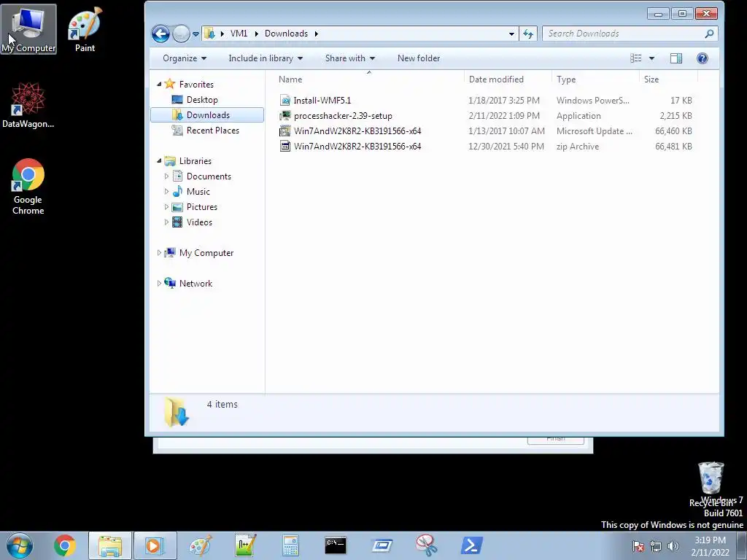
Task: Open Chrome from the taskbar
Action: tap(65, 545)
